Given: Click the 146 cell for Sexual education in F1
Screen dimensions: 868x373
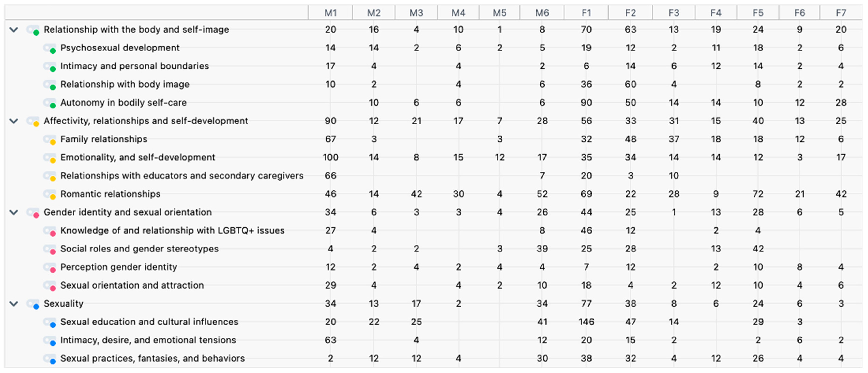Looking at the screenshot, I should point(586,322).
